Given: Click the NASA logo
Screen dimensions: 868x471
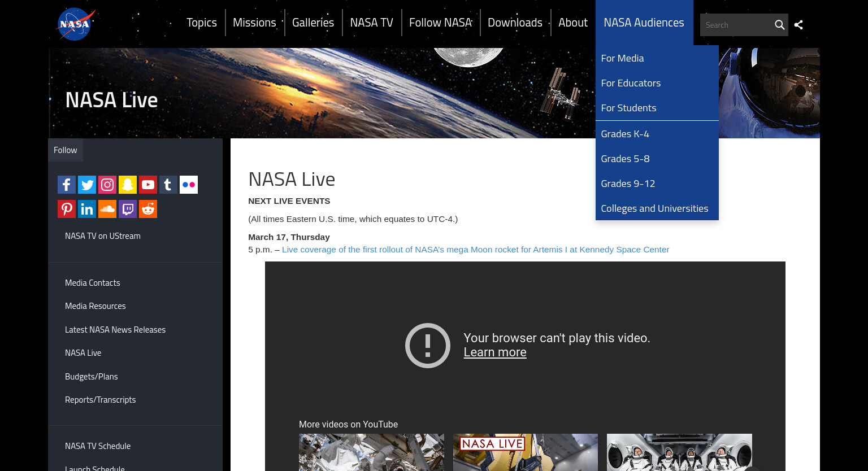Looking at the screenshot, I should [x=76, y=24].
